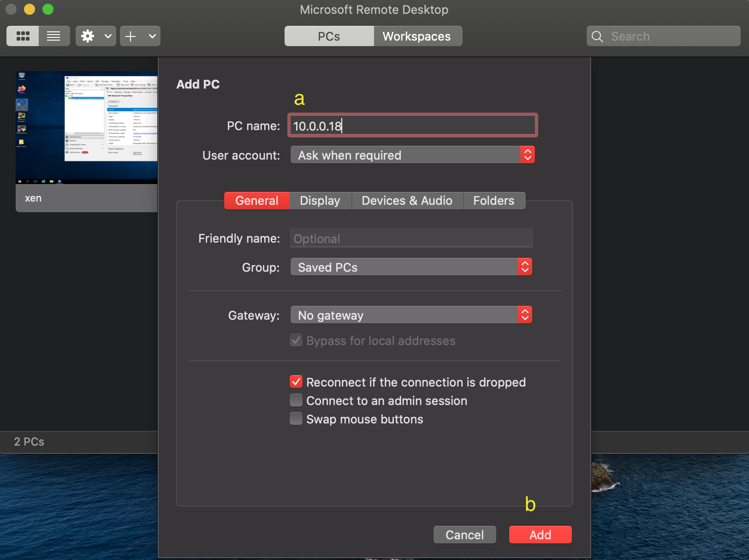The image size is (749, 560).
Task: Click the Search field
Action: (663, 36)
